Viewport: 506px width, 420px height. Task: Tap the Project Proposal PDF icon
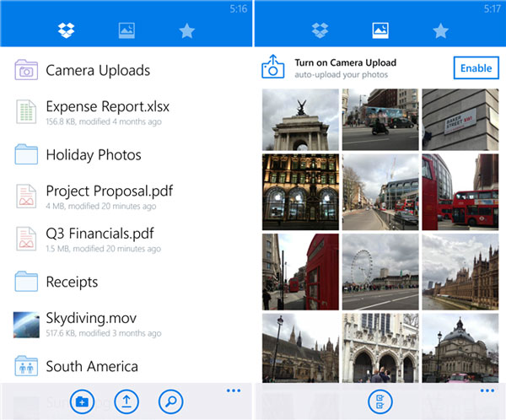(26, 197)
